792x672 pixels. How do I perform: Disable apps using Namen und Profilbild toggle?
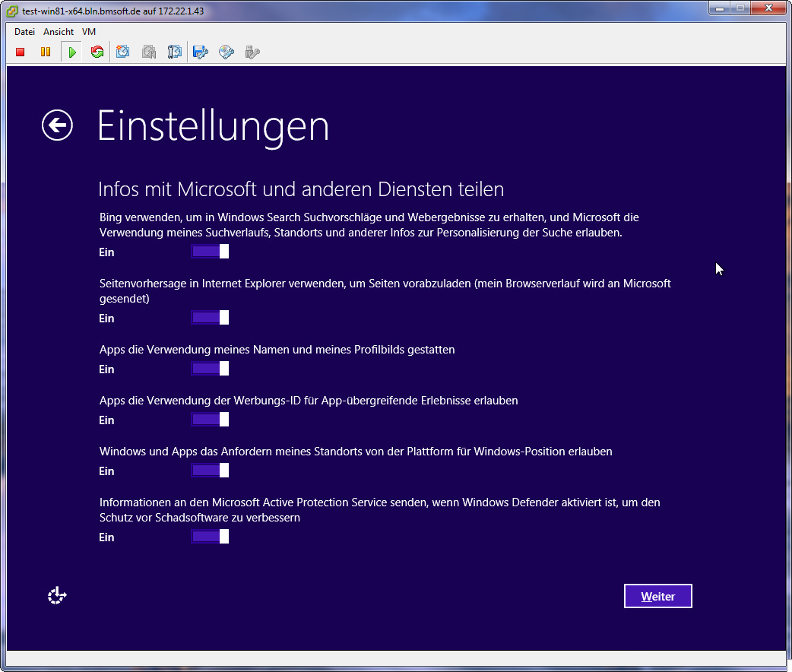pyautogui.click(x=210, y=369)
